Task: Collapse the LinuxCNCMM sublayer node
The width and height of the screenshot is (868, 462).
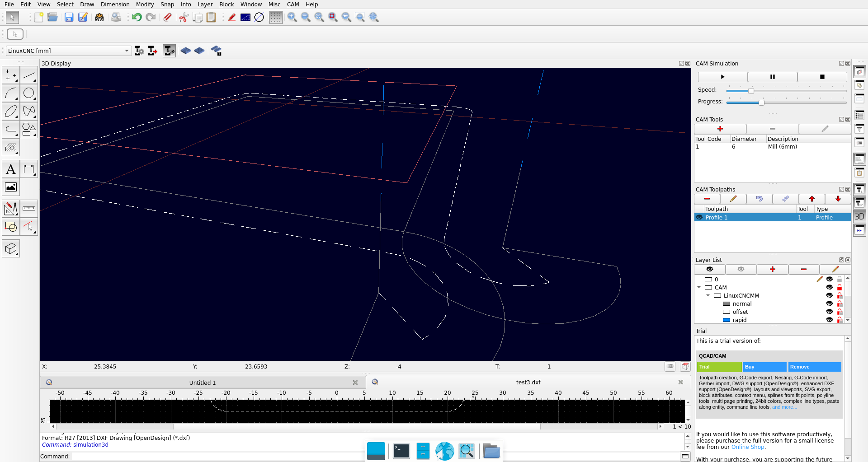Action: 708,295
